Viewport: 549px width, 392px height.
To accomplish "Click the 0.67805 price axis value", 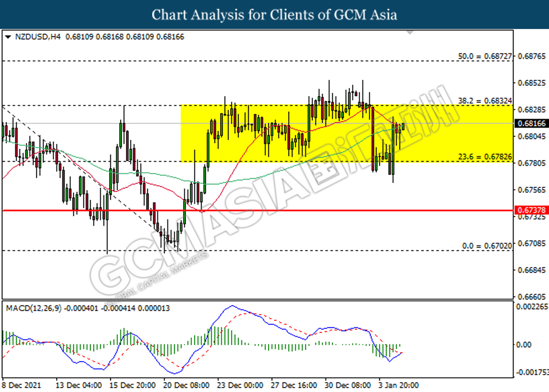I will click(x=531, y=163).
